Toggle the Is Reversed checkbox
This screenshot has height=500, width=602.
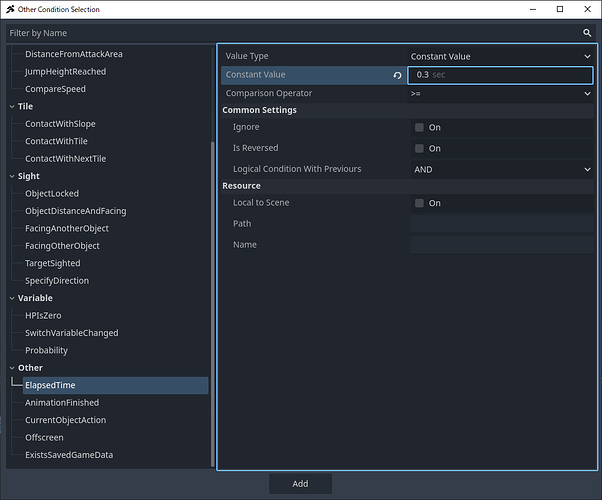coord(419,149)
